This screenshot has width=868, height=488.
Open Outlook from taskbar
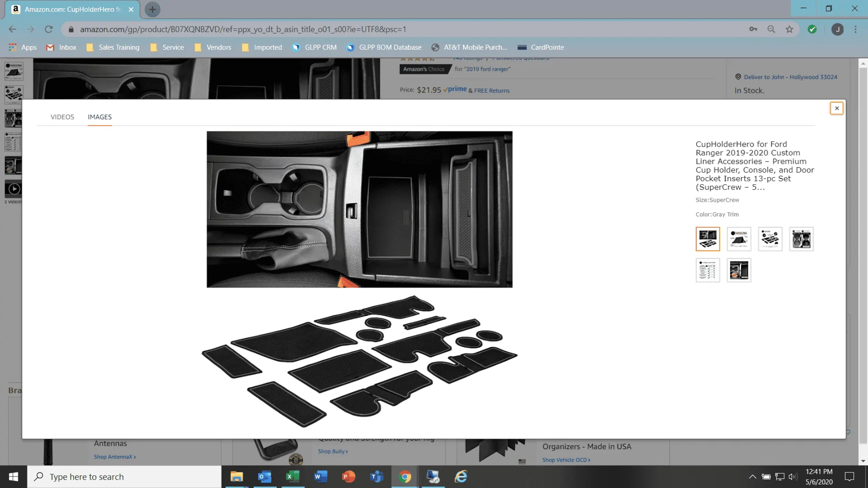[265, 477]
